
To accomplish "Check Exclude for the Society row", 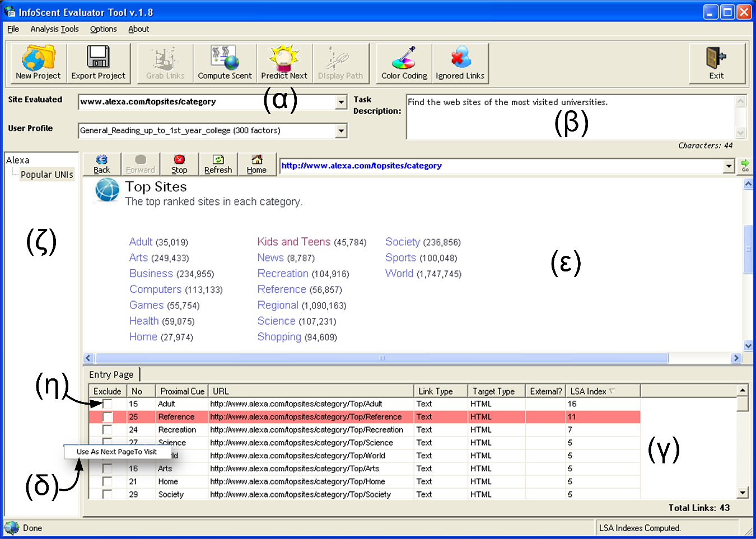I will pyautogui.click(x=107, y=494).
